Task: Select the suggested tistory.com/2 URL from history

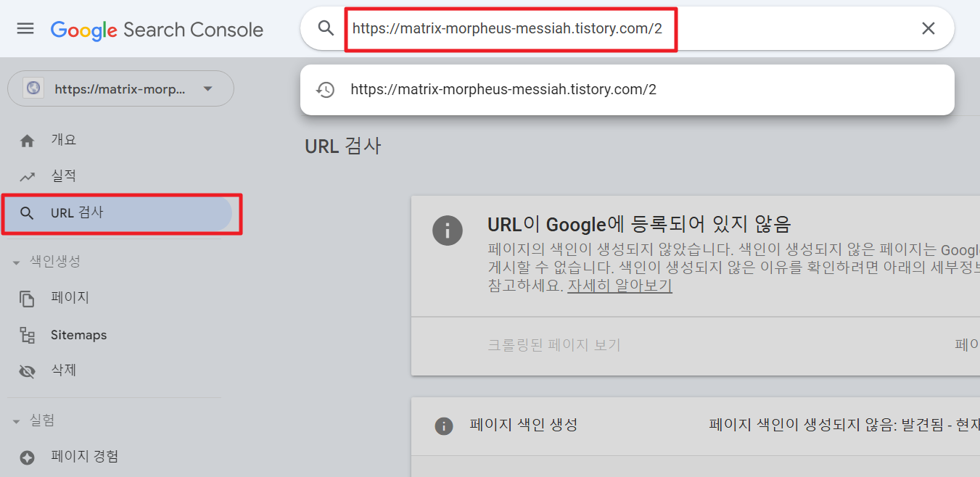Action: point(627,90)
